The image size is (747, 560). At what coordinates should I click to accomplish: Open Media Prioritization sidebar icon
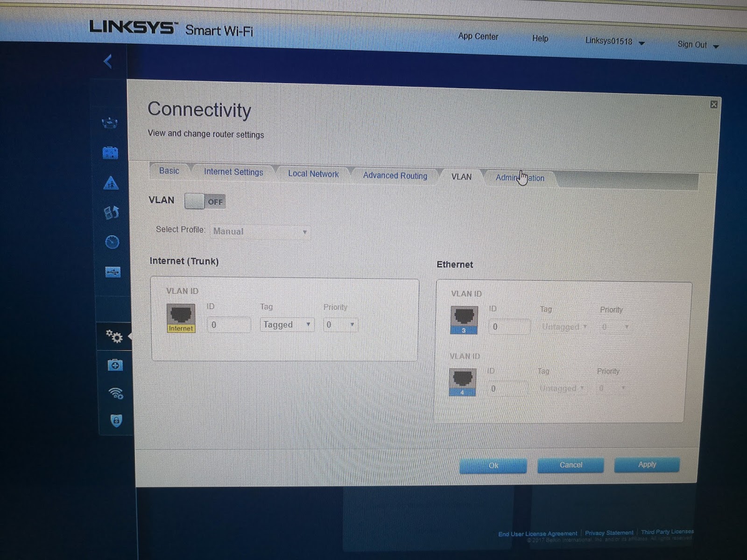tap(111, 213)
